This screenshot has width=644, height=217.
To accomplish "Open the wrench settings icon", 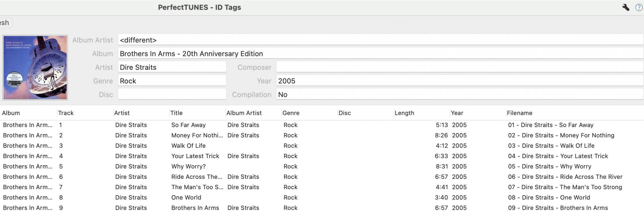I will point(626,7).
